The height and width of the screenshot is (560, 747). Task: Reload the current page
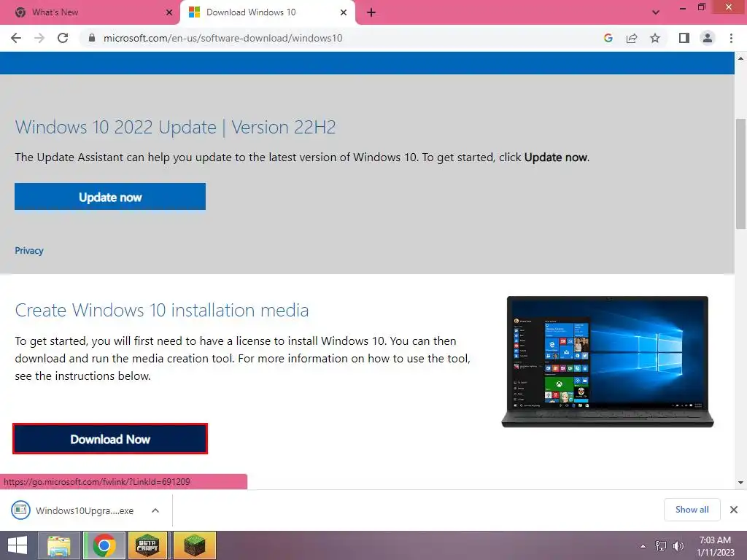click(63, 38)
